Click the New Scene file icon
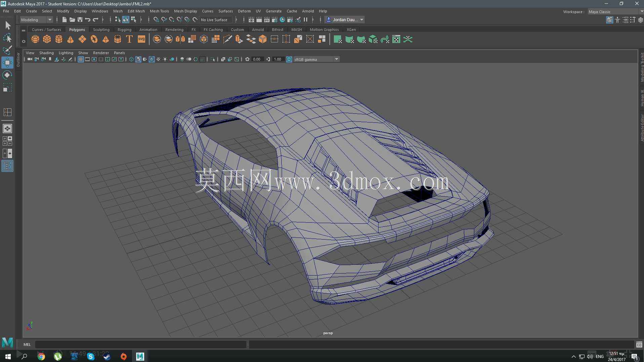Viewport: 644px width, 362px height. click(x=64, y=20)
